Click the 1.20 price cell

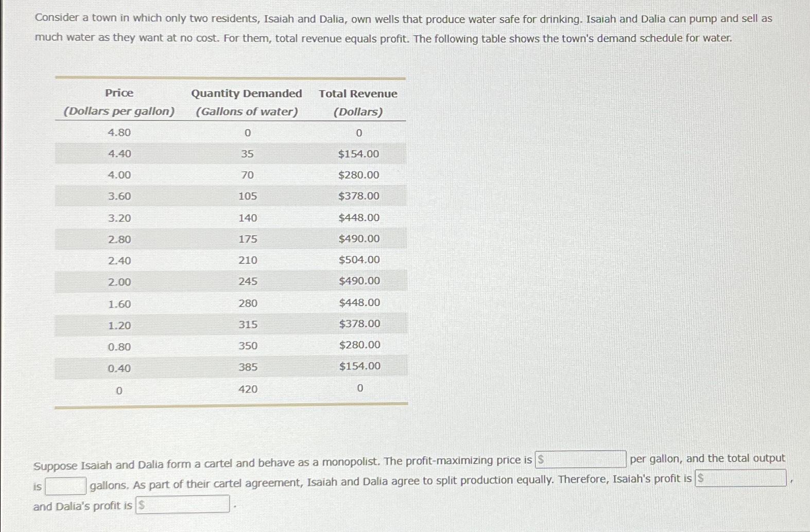click(x=119, y=326)
